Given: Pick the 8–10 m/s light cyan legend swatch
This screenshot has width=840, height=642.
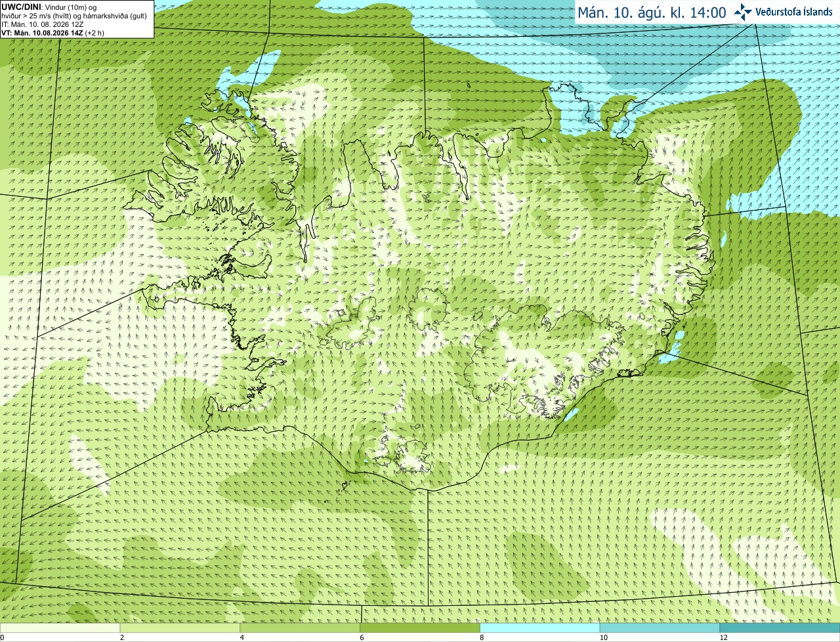Looking at the screenshot, I should click(x=540, y=628).
